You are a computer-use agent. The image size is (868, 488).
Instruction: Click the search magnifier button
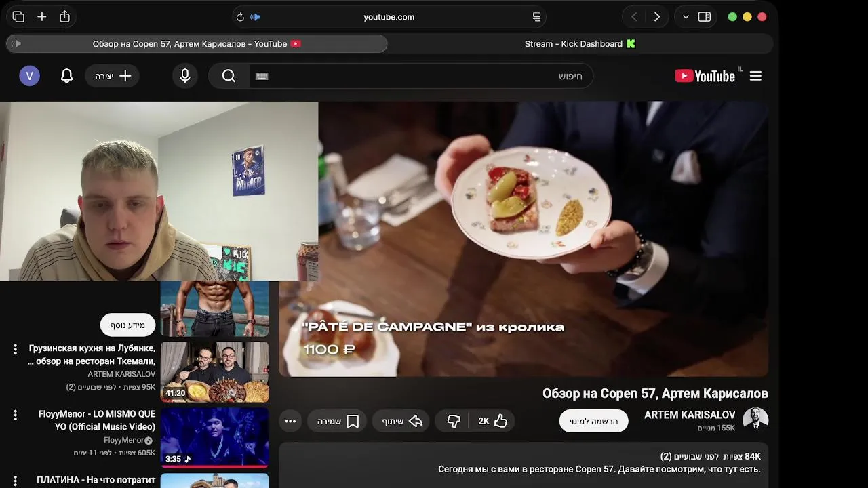(x=229, y=76)
